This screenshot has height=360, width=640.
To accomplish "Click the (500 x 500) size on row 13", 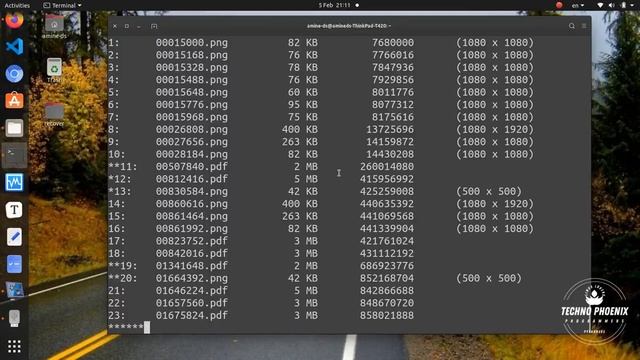I will [x=489, y=191].
